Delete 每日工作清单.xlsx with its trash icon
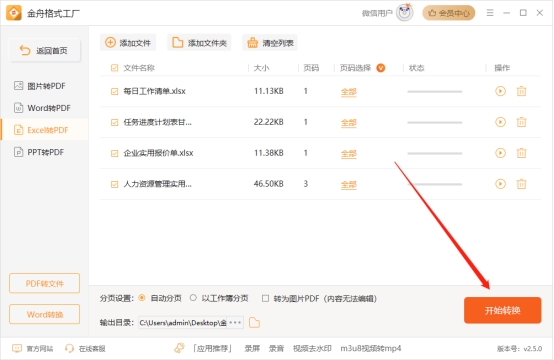Viewport: 554px width, 360px height. (521, 91)
